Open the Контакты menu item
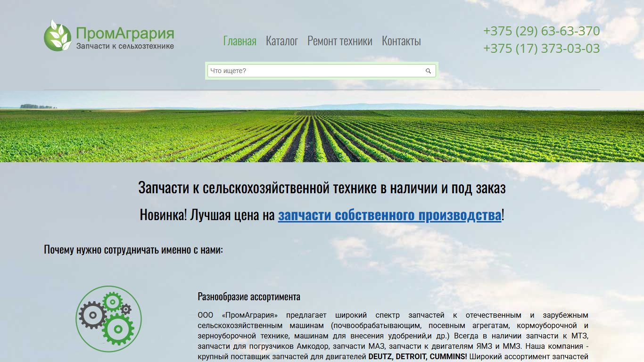The image size is (644, 362). point(401,41)
